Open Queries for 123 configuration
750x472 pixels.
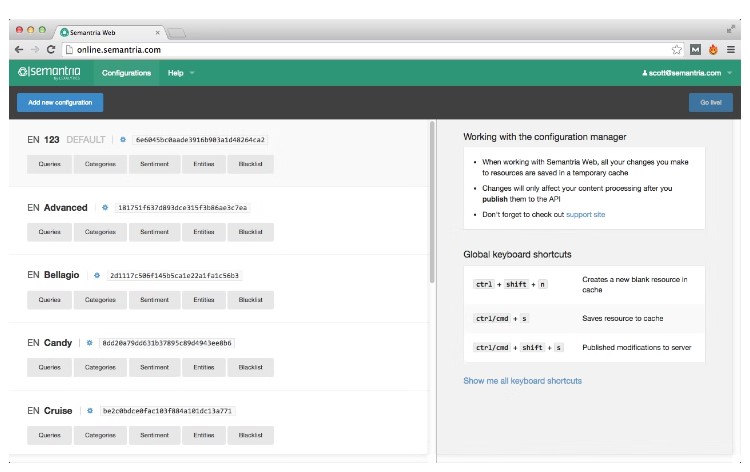coord(50,164)
